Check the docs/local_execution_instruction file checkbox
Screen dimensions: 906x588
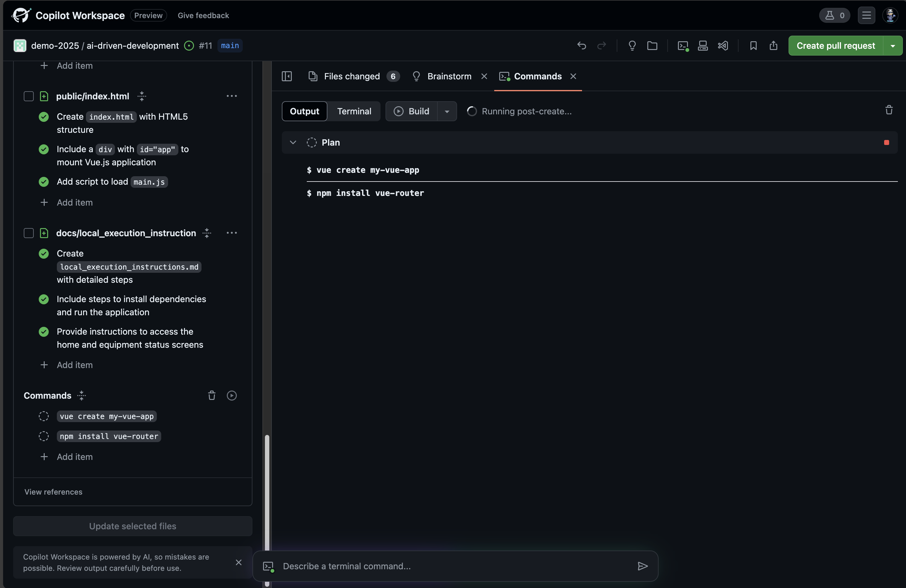click(x=28, y=233)
